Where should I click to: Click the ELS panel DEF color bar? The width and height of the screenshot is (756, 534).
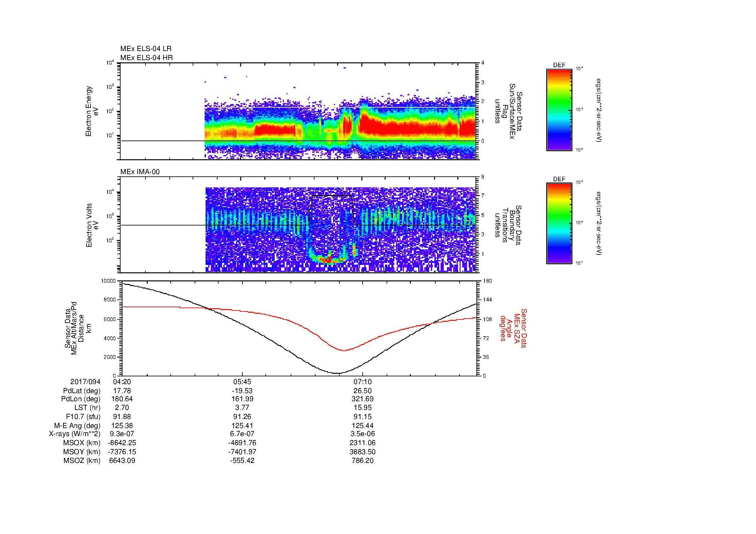(559, 110)
